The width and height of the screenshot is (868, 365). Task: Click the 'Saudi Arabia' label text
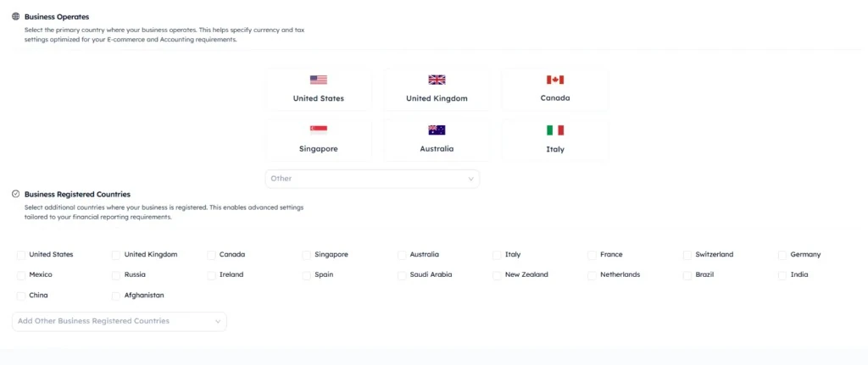[431, 274]
